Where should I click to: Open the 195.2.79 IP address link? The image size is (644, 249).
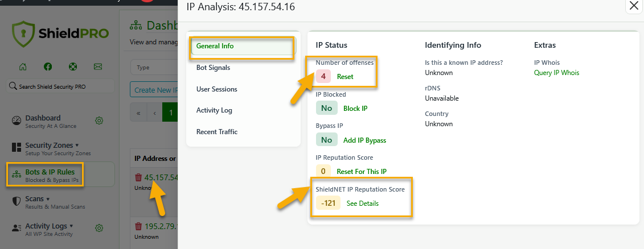coord(161,226)
